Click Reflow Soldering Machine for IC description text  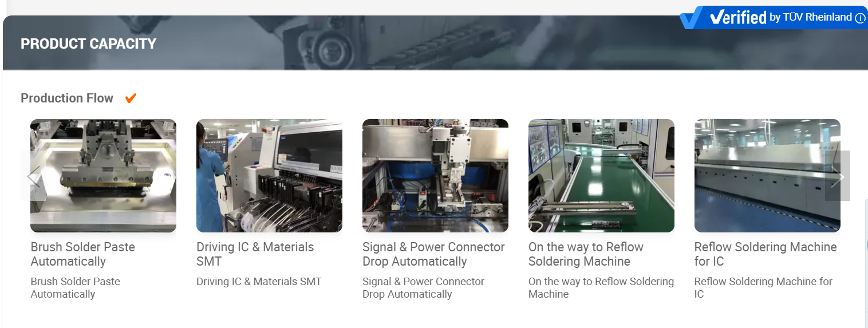coord(763,288)
